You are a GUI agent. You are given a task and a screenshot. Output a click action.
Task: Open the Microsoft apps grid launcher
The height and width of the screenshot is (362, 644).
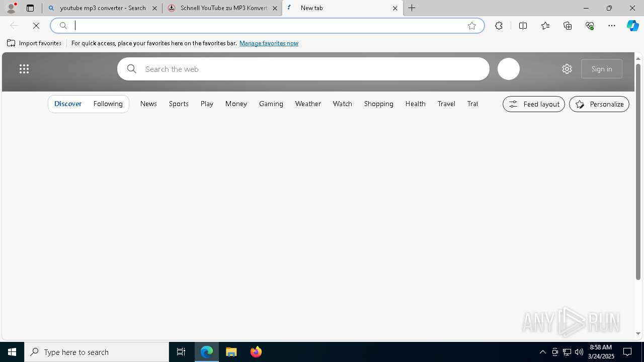[24, 69]
